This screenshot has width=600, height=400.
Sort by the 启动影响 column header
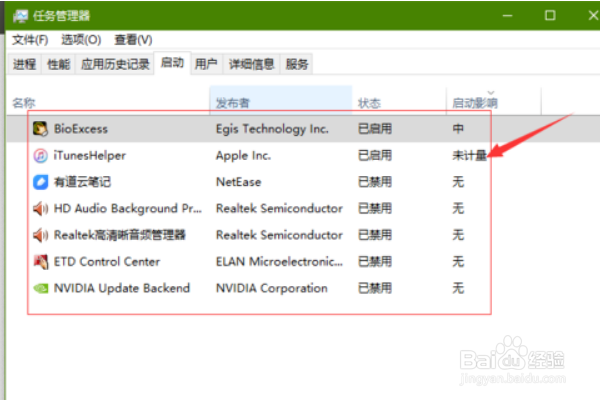coord(494,102)
